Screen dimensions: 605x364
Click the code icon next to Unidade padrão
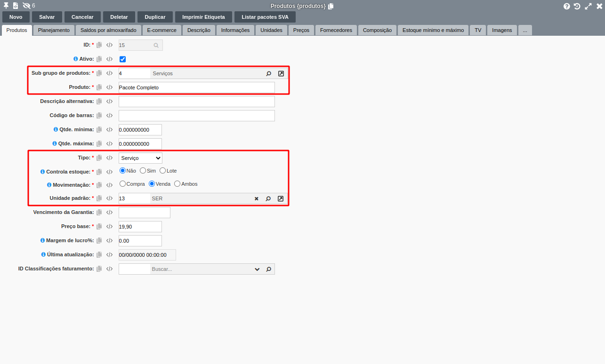[x=109, y=198]
